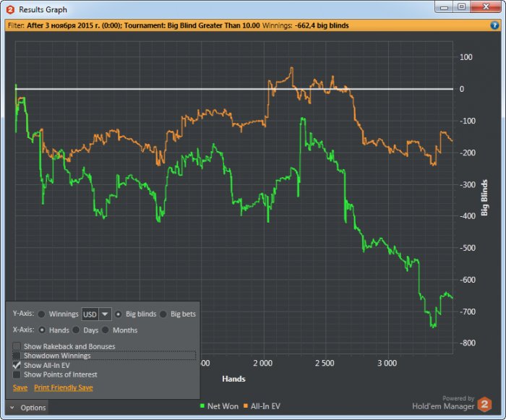Viewport: 506px width, 420px height.
Task: Uncheck Show All-In EV
Action: click(17, 366)
